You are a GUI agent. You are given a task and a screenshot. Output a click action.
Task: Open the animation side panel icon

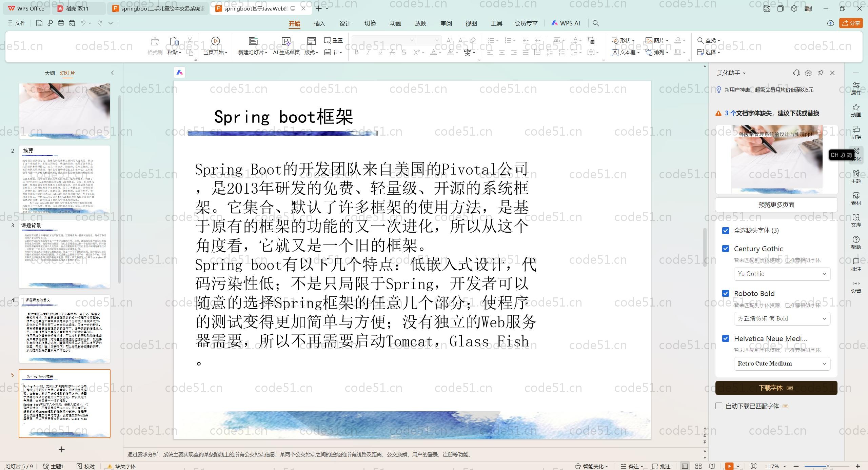(856, 110)
